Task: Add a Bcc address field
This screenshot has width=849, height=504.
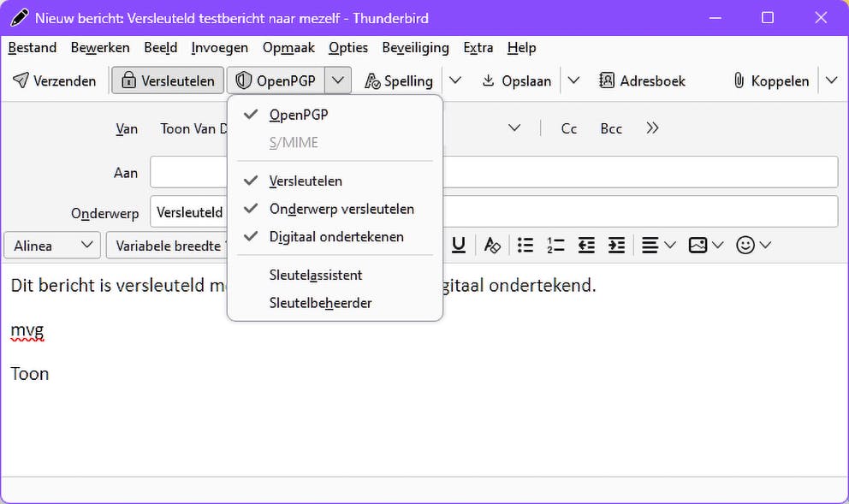Action: tap(611, 128)
